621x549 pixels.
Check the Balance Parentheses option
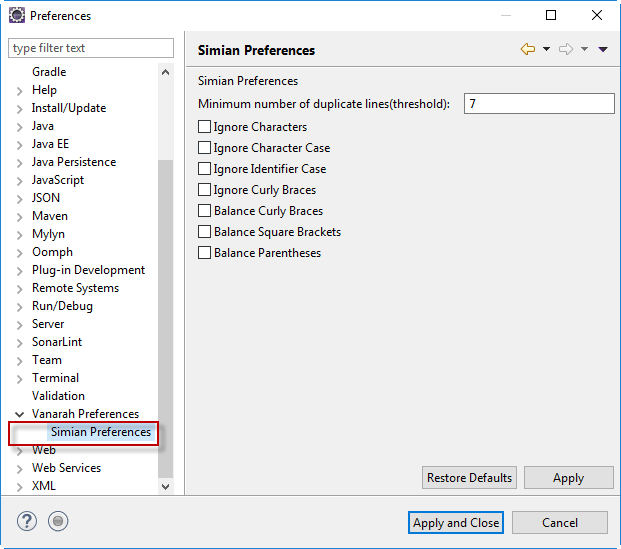tap(205, 253)
